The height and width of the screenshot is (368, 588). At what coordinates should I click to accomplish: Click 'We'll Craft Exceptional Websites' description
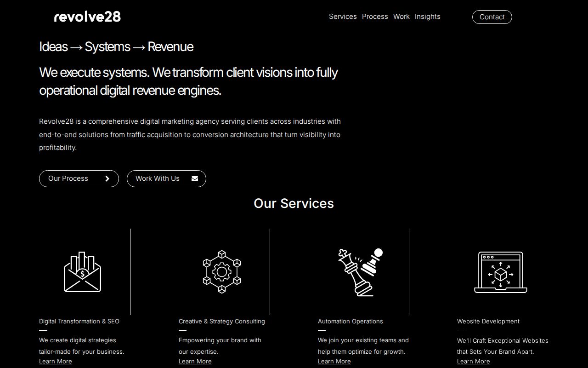coord(503,346)
